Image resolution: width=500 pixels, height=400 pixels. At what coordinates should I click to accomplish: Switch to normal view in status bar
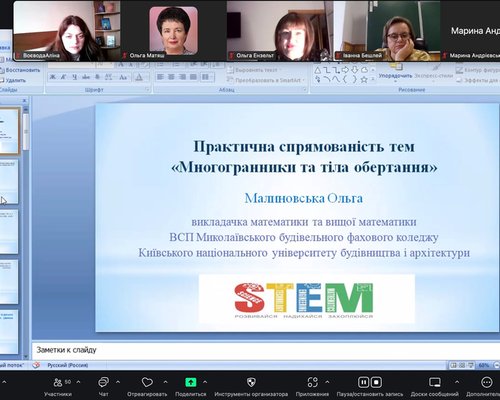(x=453, y=365)
